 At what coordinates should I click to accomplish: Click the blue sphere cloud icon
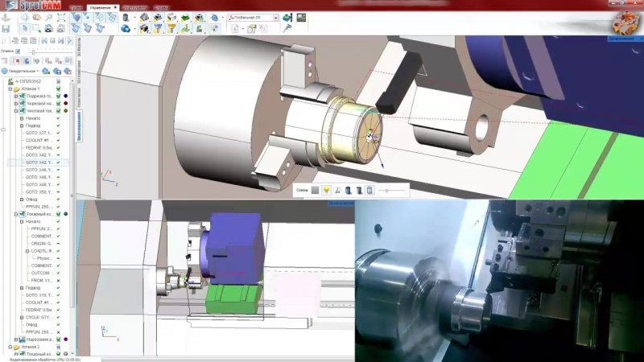click(x=126, y=28)
